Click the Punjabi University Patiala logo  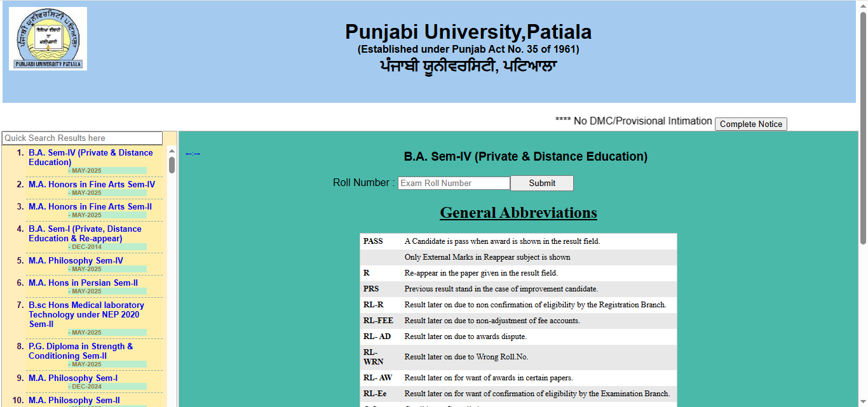click(x=48, y=38)
